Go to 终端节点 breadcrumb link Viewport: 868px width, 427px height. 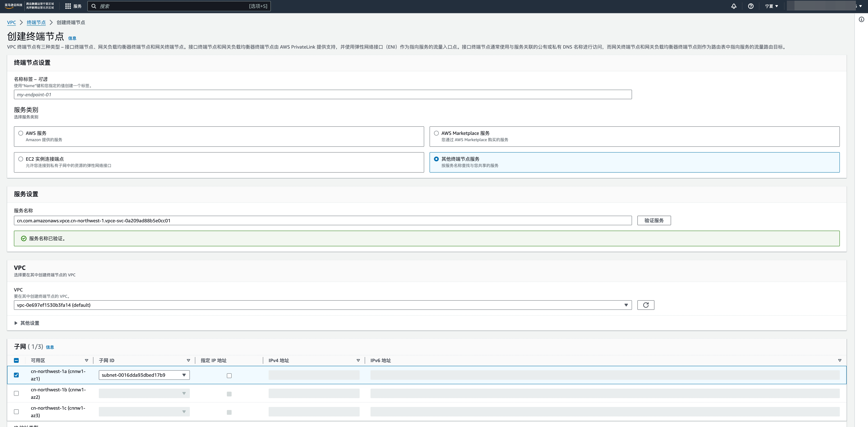pyautogui.click(x=36, y=22)
